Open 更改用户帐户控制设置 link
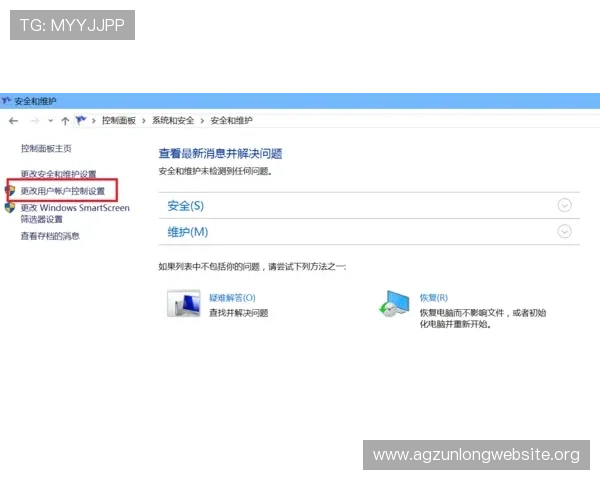The height and width of the screenshot is (480, 600). [x=63, y=191]
